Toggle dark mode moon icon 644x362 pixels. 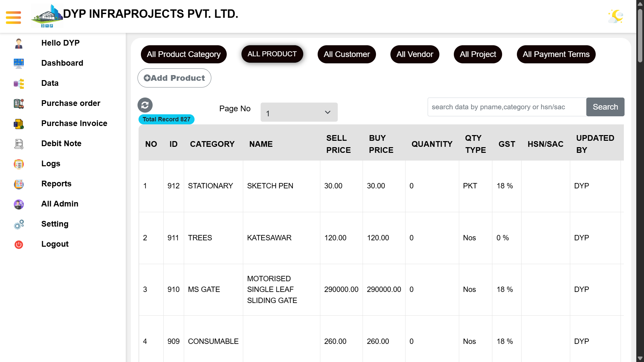[616, 16]
